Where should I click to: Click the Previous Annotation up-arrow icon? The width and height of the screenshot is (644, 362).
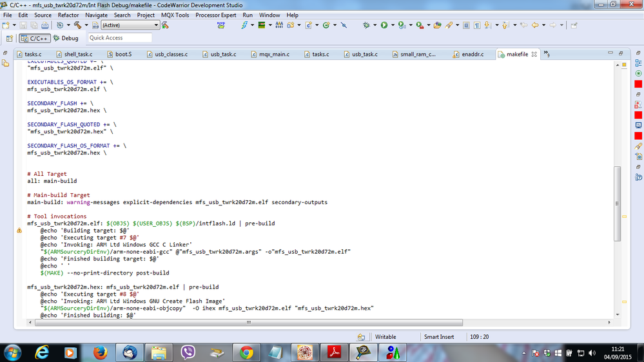(x=505, y=25)
